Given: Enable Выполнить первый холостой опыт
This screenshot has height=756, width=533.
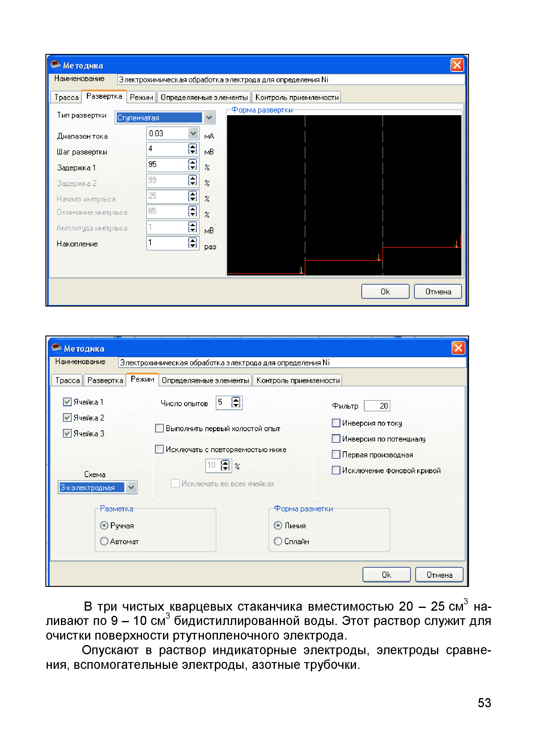Looking at the screenshot, I should point(159,428).
